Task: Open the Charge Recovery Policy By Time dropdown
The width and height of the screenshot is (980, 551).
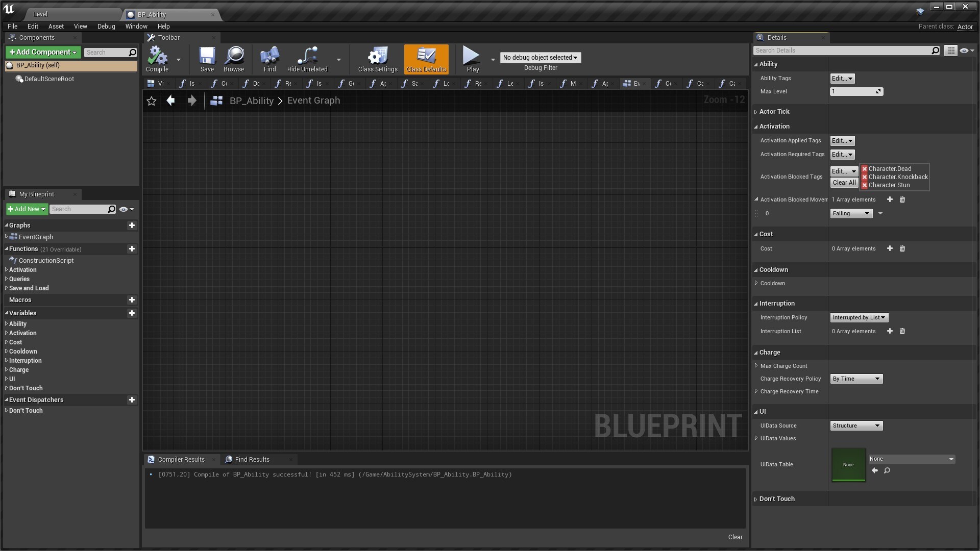Action: 855,379
